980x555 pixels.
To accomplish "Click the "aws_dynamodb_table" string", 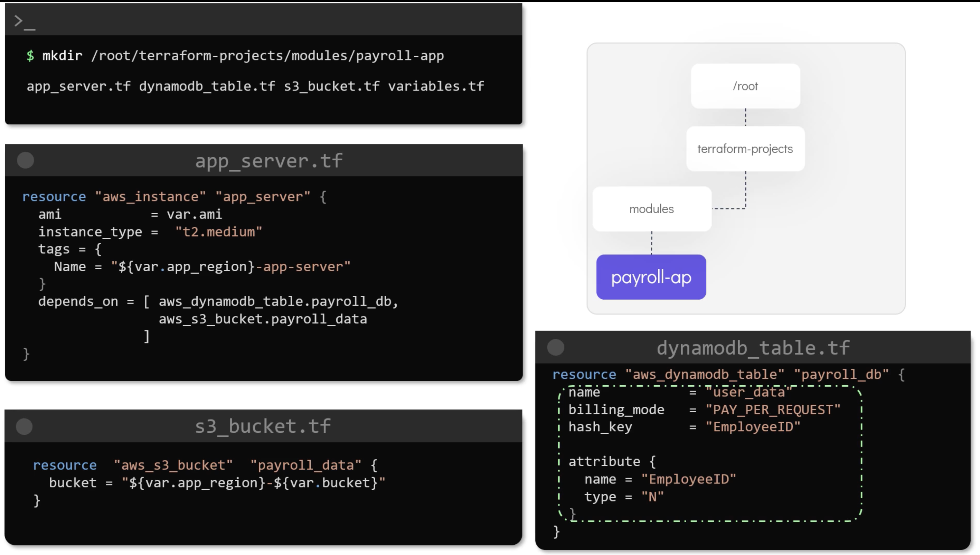I will click(x=705, y=374).
